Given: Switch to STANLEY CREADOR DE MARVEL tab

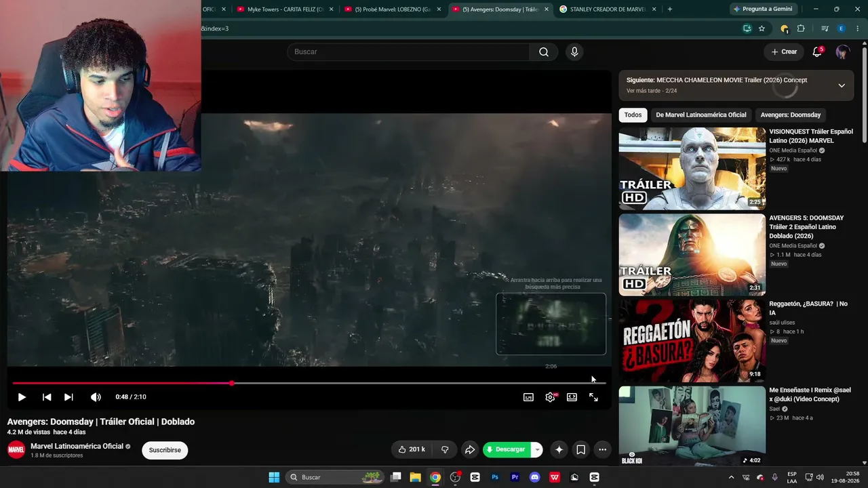Looking at the screenshot, I should pyautogui.click(x=608, y=9).
